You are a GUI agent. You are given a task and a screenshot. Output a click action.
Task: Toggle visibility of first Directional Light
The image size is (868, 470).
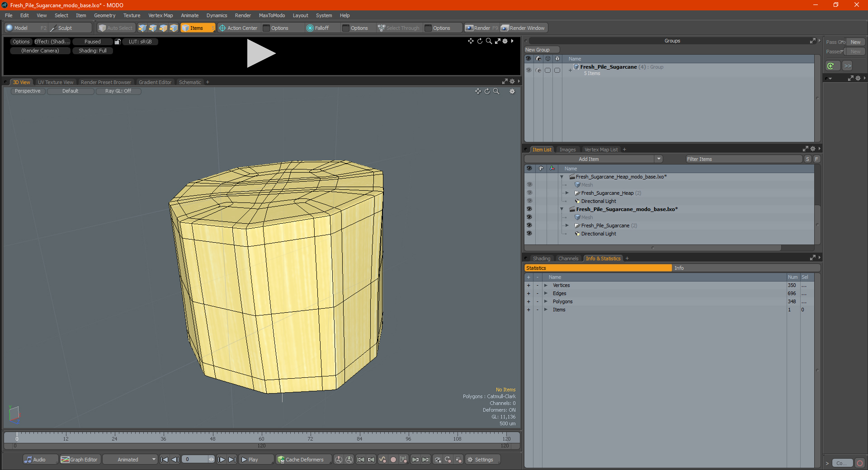tap(529, 201)
